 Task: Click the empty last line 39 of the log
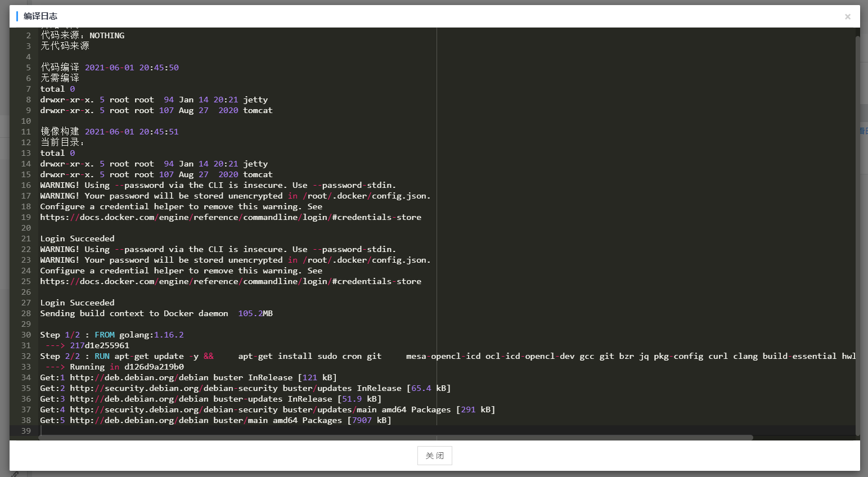448,431
